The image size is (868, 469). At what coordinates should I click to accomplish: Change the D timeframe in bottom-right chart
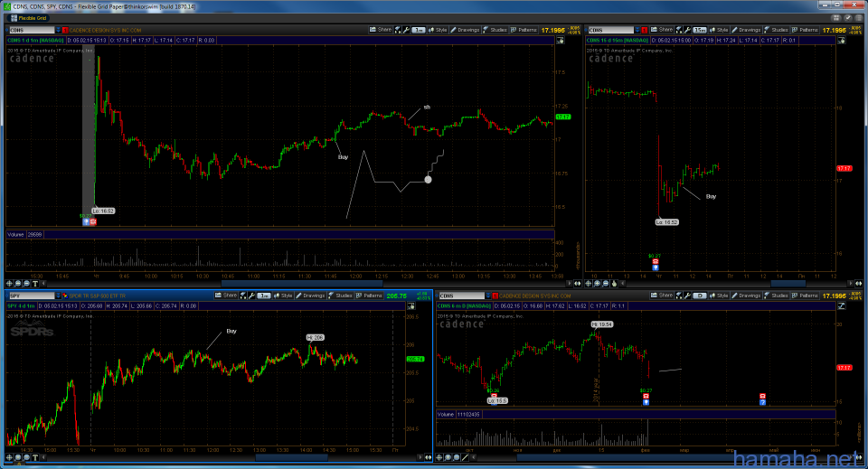click(x=700, y=295)
